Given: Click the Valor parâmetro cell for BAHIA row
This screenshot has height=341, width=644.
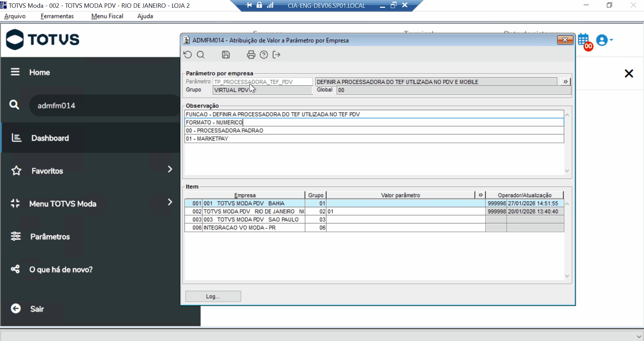Looking at the screenshot, I should point(406,203).
